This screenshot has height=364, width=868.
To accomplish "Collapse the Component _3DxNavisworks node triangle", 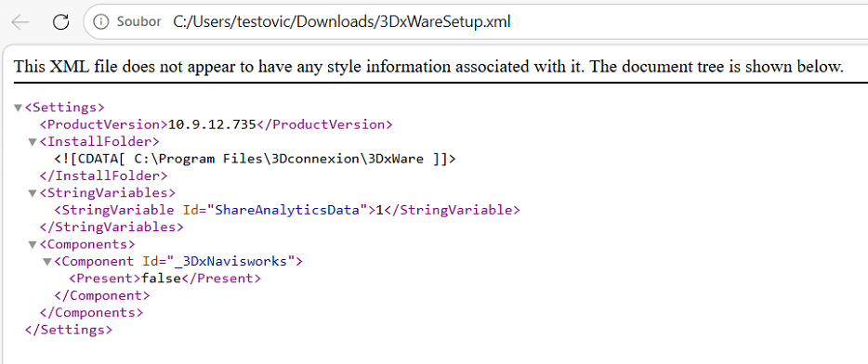I will [x=47, y=261].
